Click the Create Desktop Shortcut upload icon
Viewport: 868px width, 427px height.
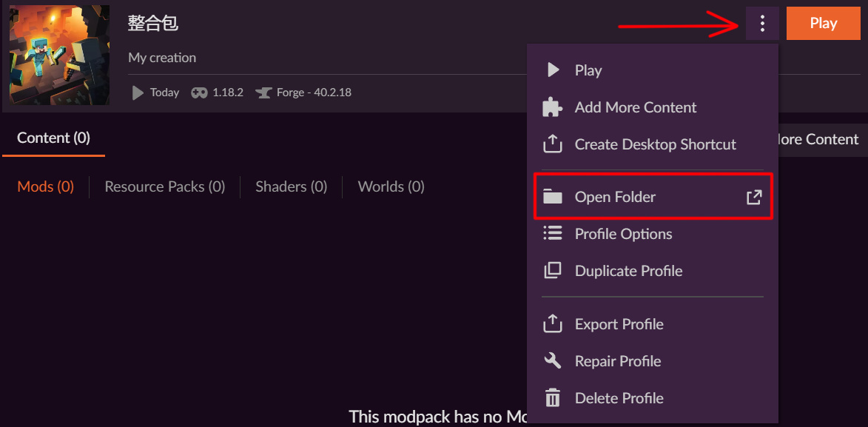tap(553, 144)
